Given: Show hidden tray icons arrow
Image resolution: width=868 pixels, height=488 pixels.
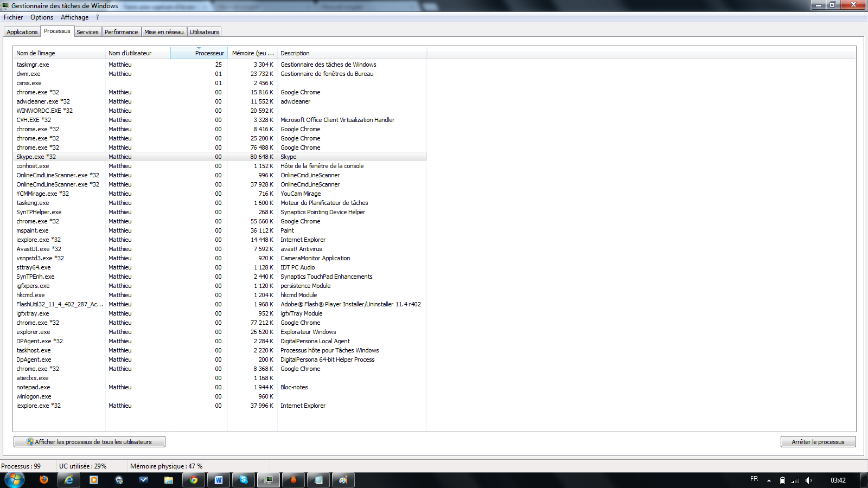Looking at the screenshot, I should click(x=769, y=480).
